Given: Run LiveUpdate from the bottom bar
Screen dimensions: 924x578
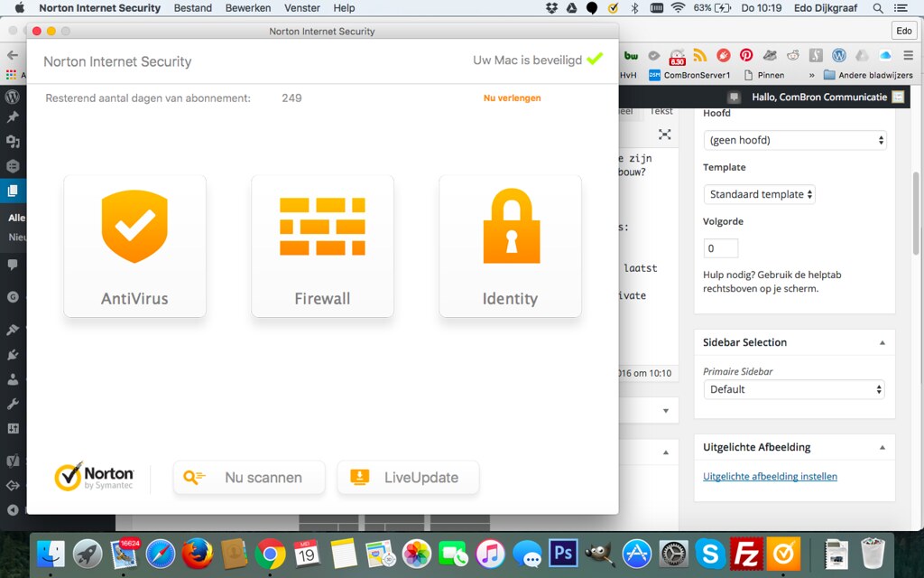Looking at the screenshot, I should tap(408, 478).
